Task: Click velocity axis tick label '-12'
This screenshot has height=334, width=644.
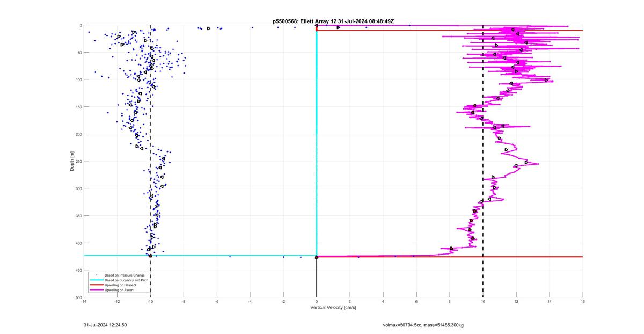Action: pos(117,302)
